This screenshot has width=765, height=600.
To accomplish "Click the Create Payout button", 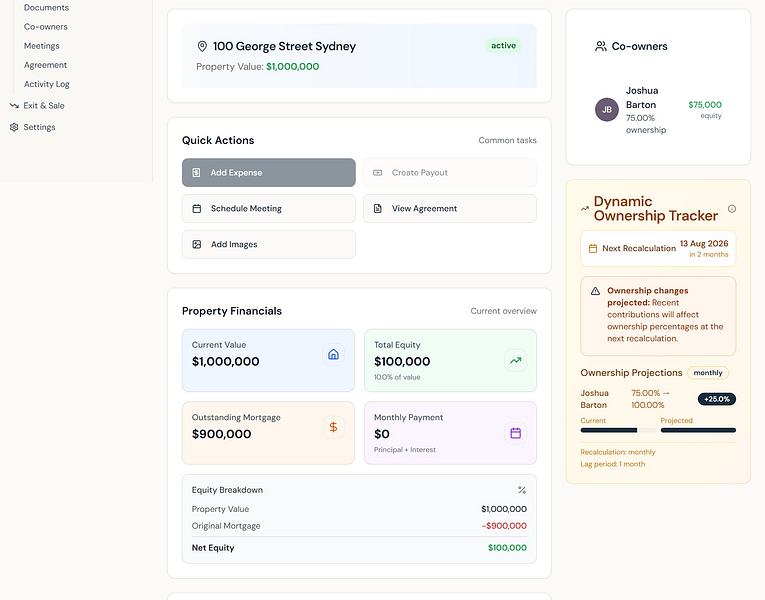I will [450, 173].
